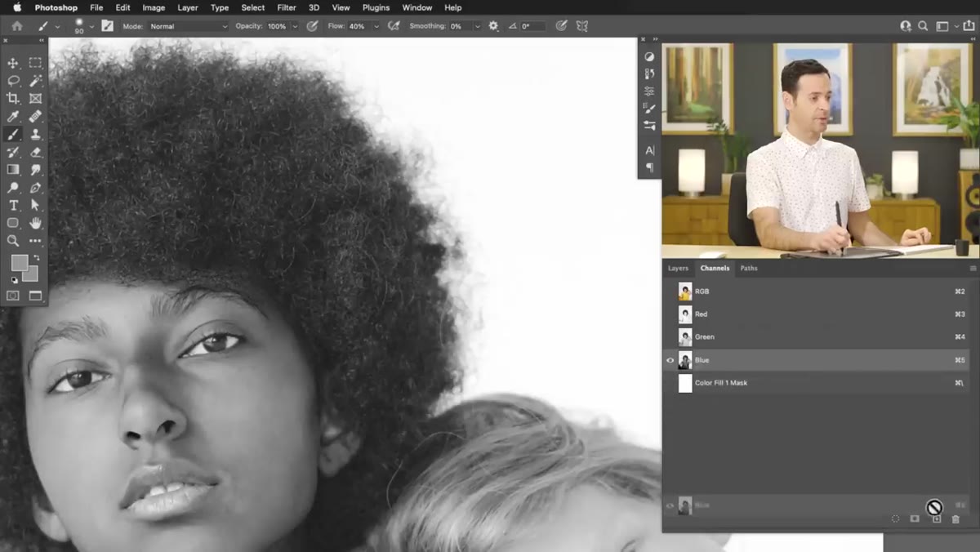Open the Adjustments panel icon

(x=649, y=57)
